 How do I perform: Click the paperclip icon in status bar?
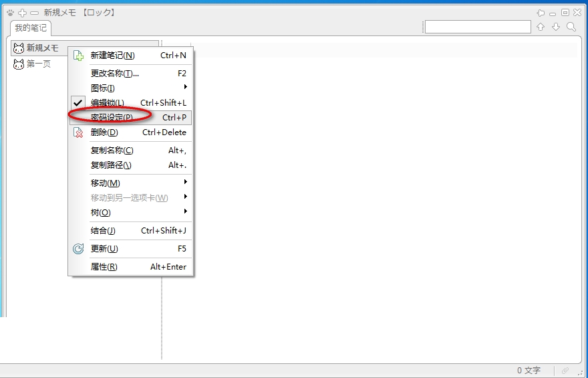[x=565, y=371]
